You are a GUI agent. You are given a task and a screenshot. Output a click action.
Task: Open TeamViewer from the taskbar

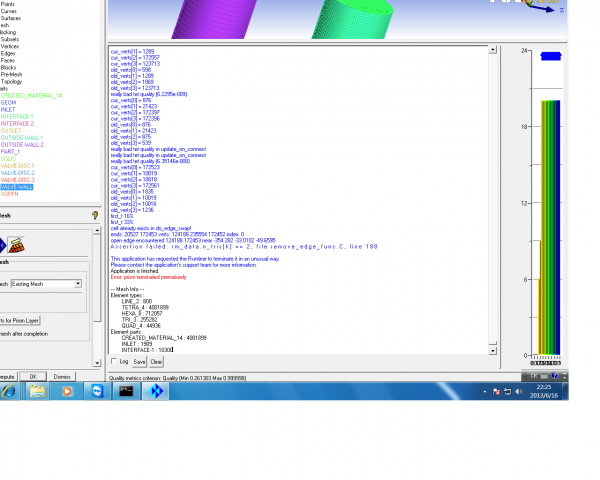tap(97, 391)
